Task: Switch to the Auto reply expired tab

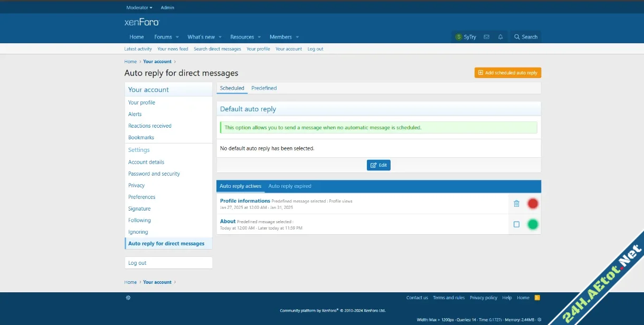Action: click(290, 186)
